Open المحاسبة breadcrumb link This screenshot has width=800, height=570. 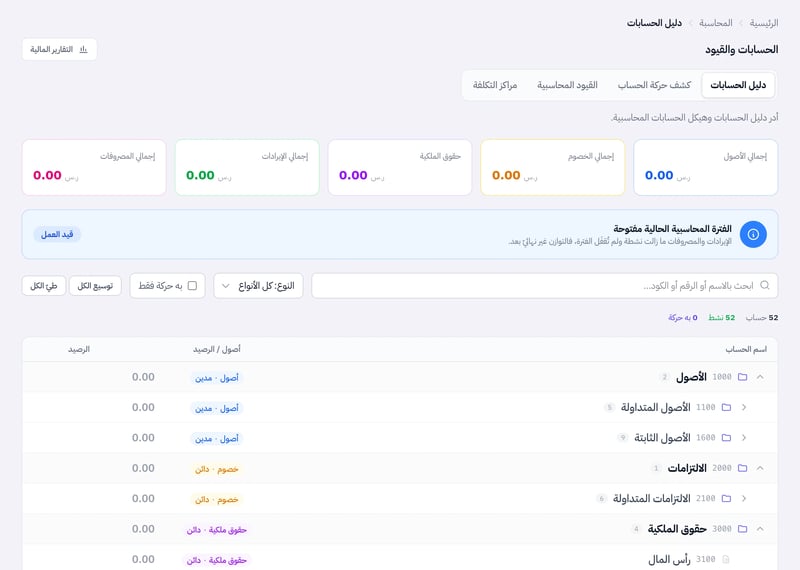tap(716, 23)
